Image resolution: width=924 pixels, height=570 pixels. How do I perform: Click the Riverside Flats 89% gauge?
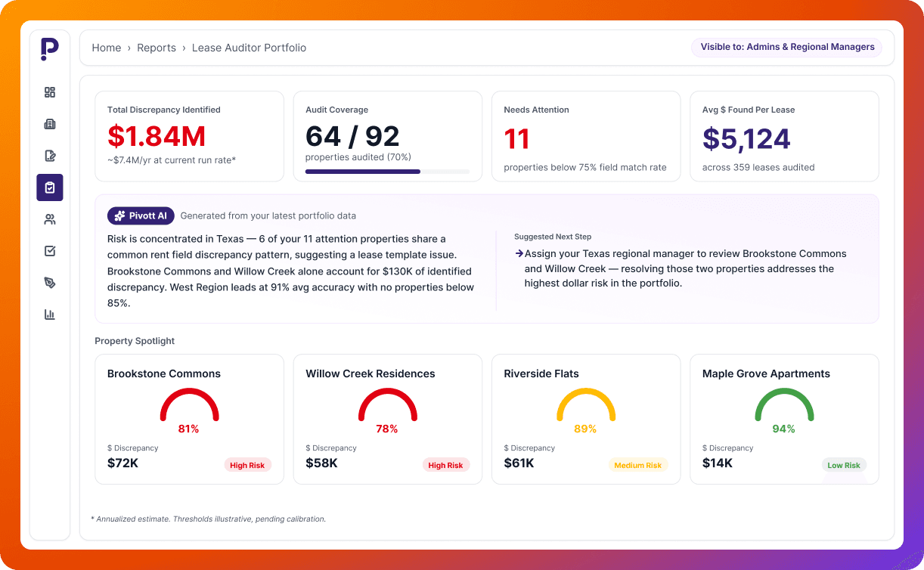coord(585,410)
